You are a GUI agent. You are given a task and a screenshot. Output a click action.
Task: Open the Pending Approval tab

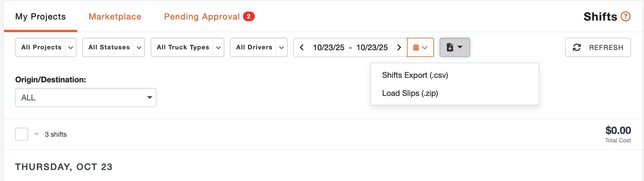pyautogui.click(x=202, y=17)
